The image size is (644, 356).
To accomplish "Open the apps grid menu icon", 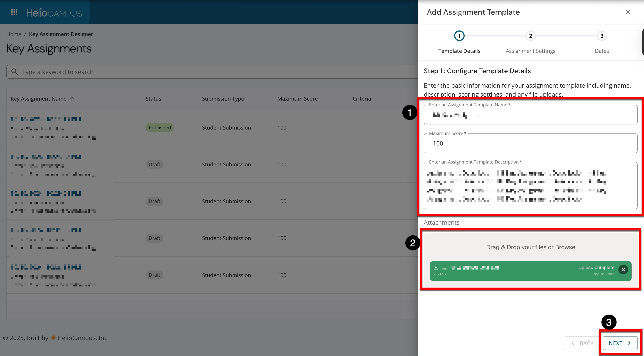I will pos(14,12).
